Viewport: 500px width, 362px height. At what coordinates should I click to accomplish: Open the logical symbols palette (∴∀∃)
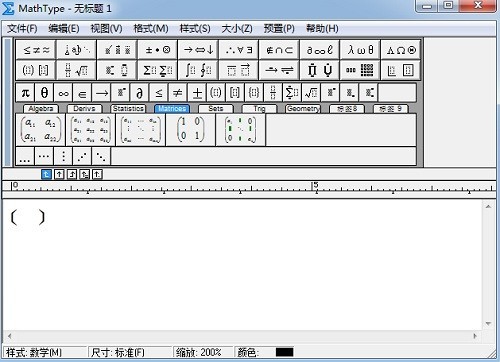click(x=239, y=50)
